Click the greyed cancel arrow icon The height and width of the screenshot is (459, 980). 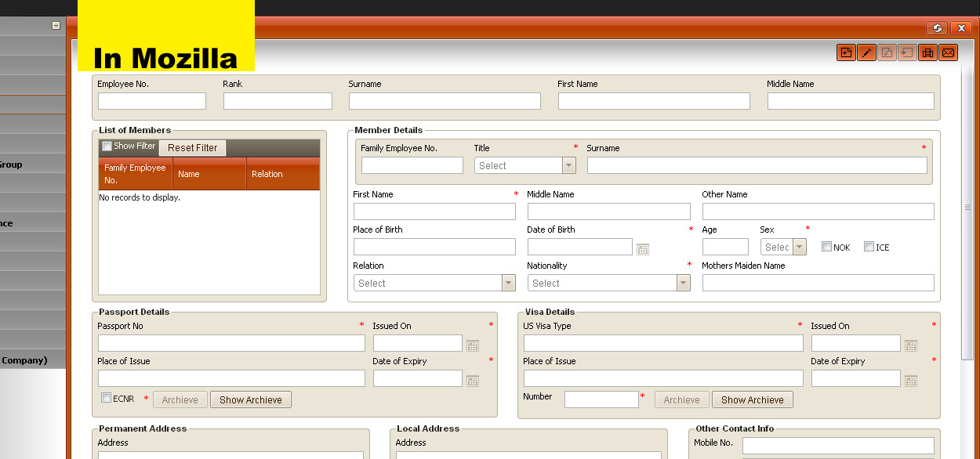click(907, 52)
